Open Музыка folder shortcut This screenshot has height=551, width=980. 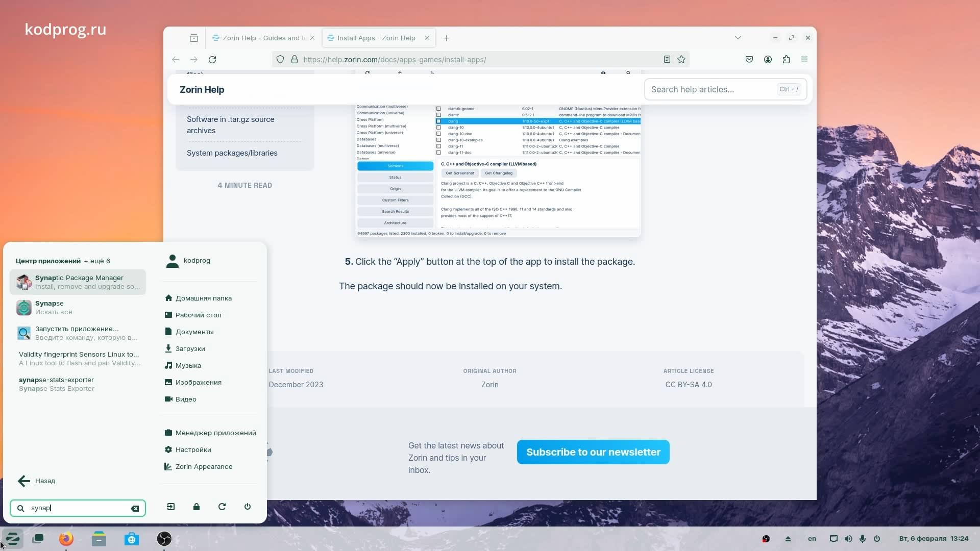coord(183,365)
